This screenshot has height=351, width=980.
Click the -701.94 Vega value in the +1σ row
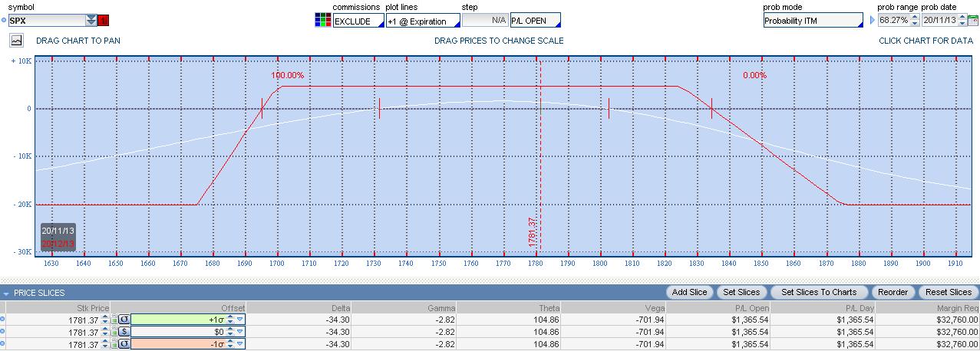[x=650, y=320]
